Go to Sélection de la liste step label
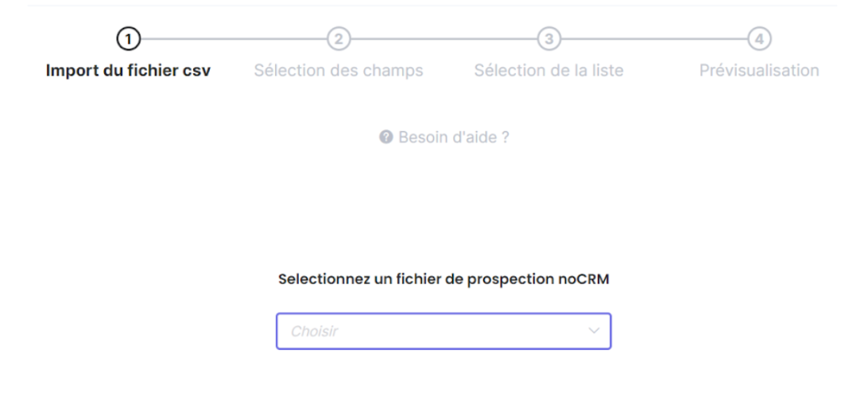 click(548, 70)
